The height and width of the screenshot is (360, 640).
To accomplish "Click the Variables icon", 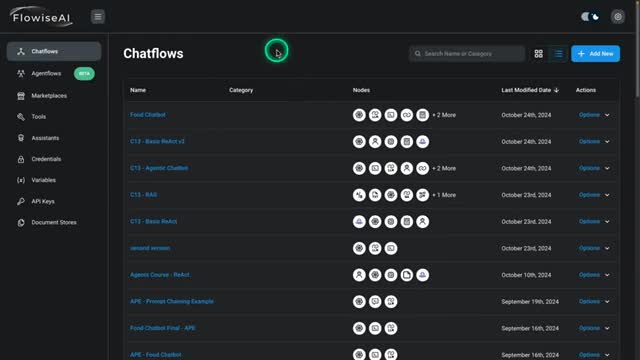I will point(21,180).
